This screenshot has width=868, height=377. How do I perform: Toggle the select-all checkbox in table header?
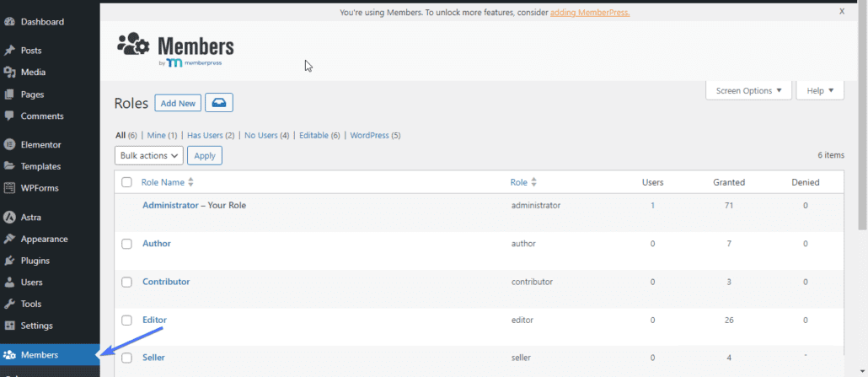[x=126, y=182]
